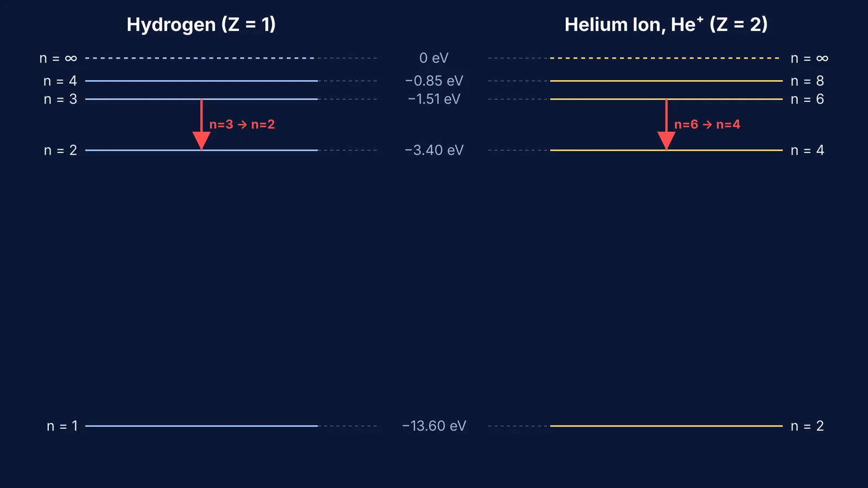Click the Hydrogen (Z = 1) title
The height and width of the screenshot is (488, 868).
(201, 25)
